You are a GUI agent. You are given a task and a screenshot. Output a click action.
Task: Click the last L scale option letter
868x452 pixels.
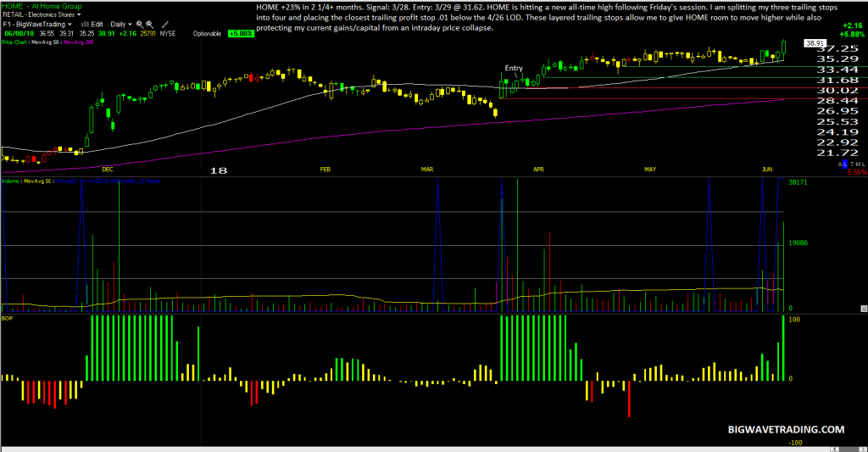[x=862, y=165]
